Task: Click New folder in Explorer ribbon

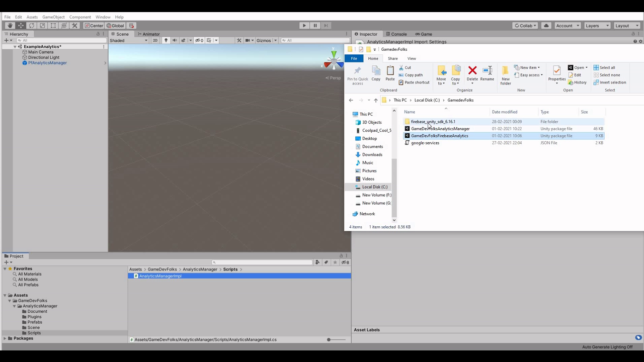Action: (x=506, y=75)
